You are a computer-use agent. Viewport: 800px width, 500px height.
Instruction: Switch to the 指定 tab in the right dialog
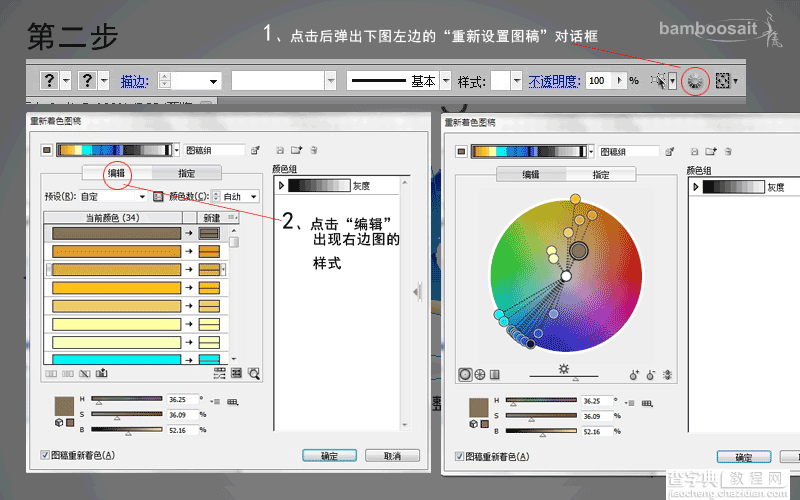[601, 174]
